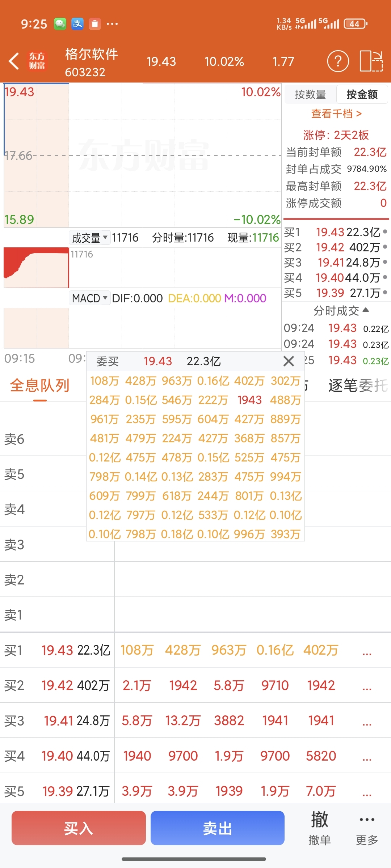Viewport: 391px width, 868px height.
Task: Tap the 13.2万 order in 买3 queue
Action: pos(183,720)
